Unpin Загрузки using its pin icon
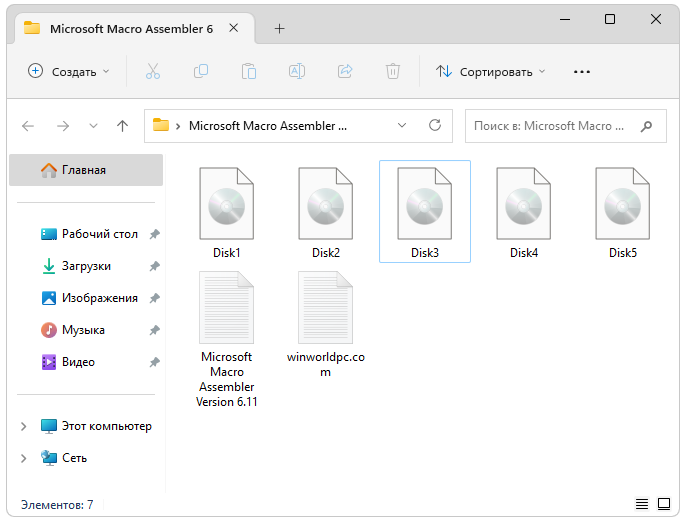684x523 pixels. (x=154, y=266)
